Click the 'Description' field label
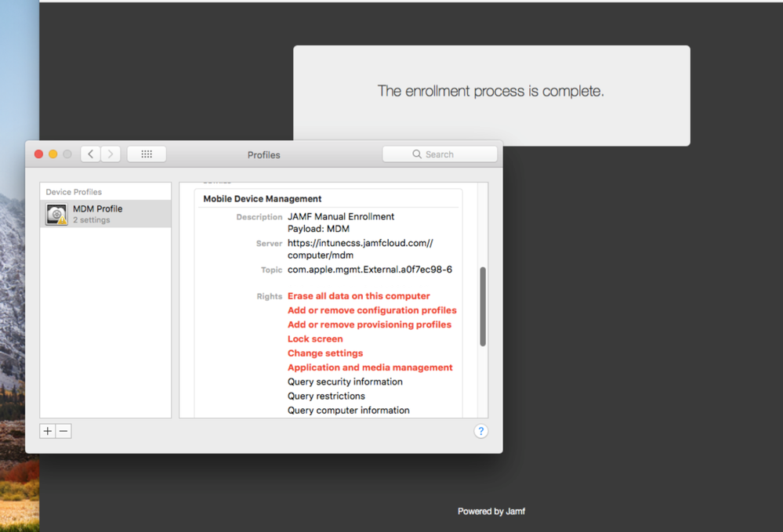Screen dimensions: 783x532 click(259, 217)
